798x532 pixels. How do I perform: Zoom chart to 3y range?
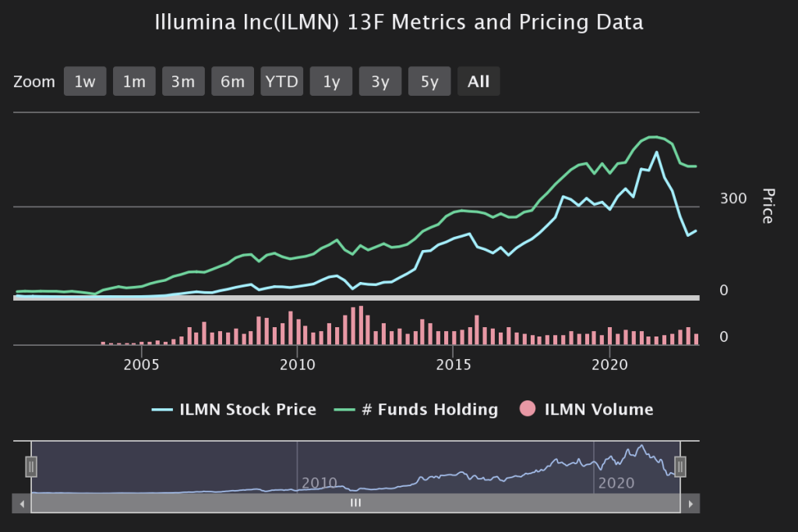click(380, 82)
